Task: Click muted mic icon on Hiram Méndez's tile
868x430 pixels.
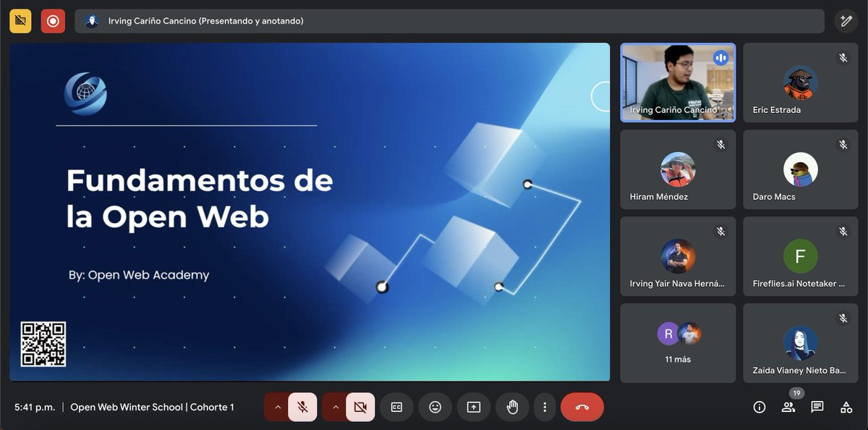Action: tap(720, 145)
